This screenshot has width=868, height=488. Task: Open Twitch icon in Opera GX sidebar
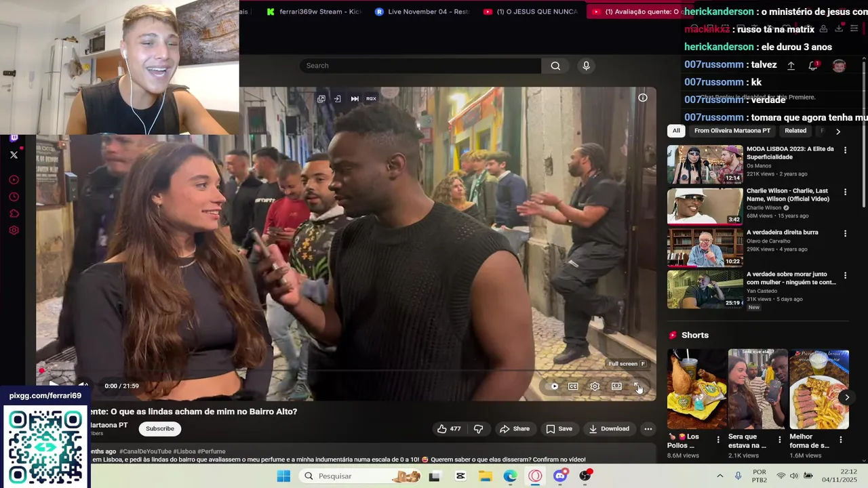[x=14, y=138]
